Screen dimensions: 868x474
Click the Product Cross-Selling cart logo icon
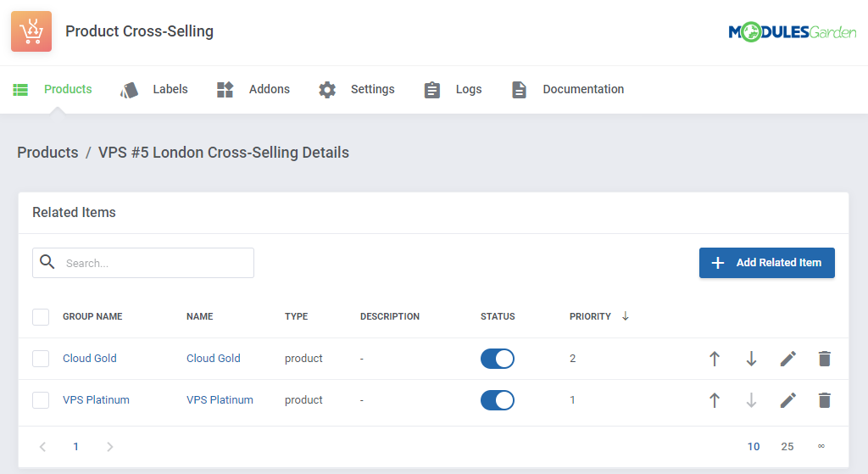coord(31,31)
